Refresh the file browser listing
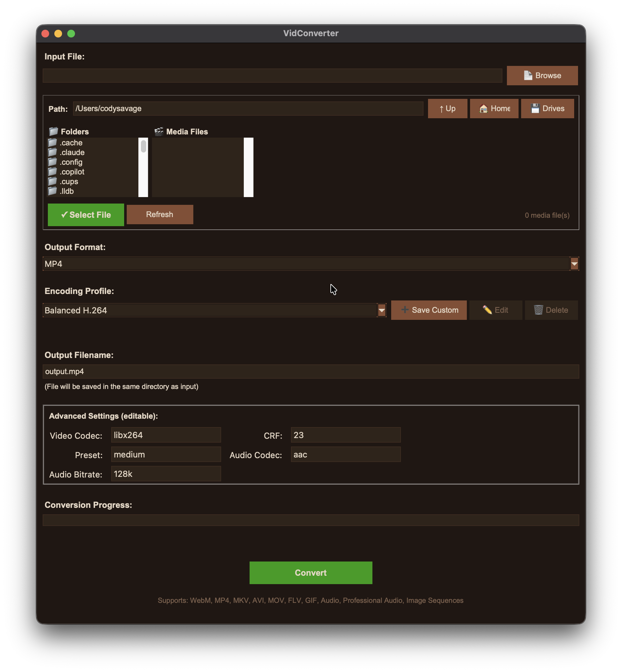This screenshot has height=672, width=622. 160,215
